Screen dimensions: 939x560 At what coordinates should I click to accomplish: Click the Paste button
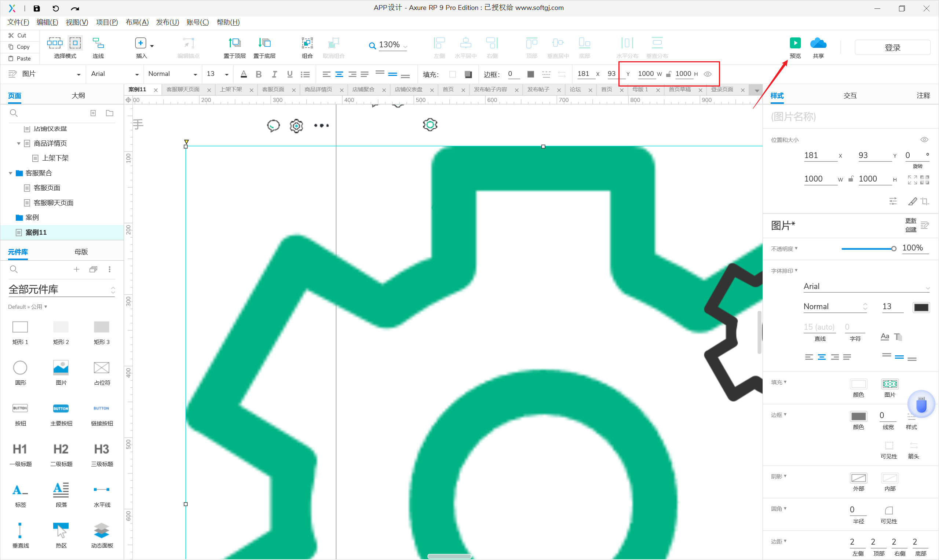[x=20, y=58]
